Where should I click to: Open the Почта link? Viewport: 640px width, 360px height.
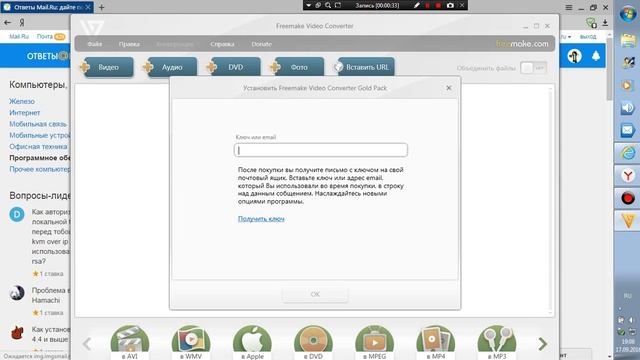[44, 36]
